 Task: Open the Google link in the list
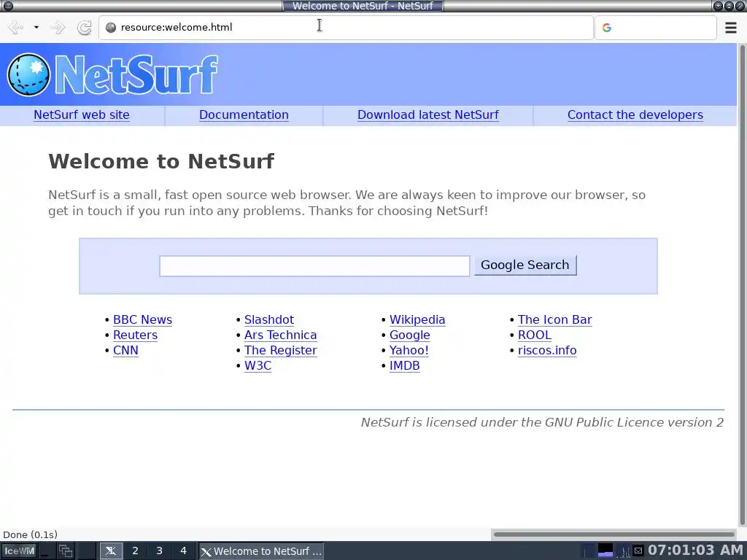click(410, 335)
